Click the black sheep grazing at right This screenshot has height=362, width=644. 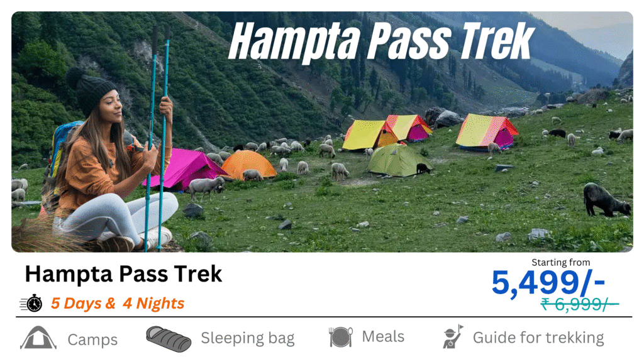point(606,200)
